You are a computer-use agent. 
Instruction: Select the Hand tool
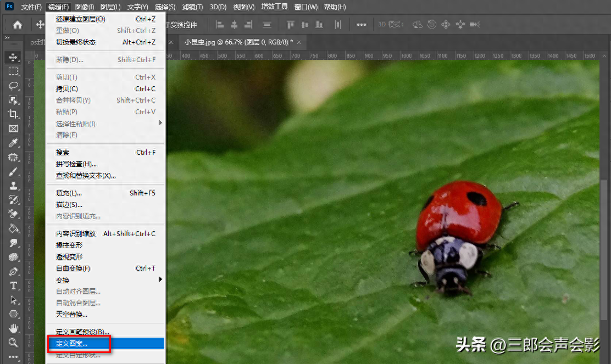[x=13, y=328]
